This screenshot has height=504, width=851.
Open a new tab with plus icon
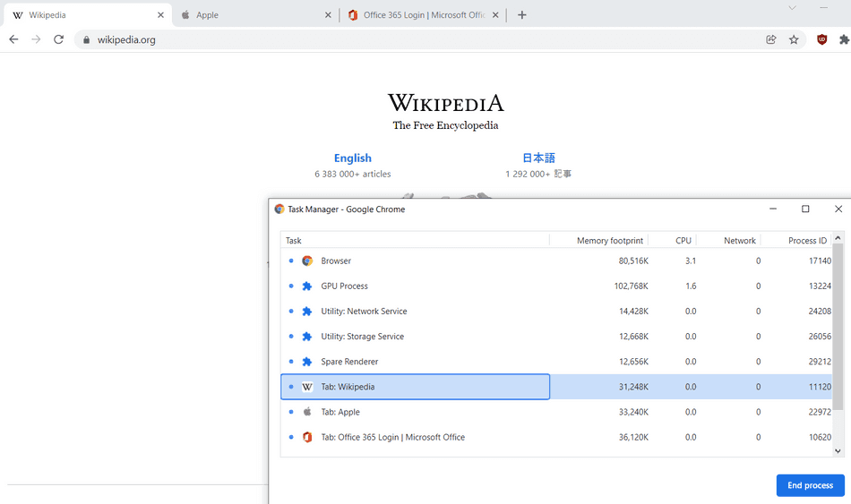(x=521, y=14)
